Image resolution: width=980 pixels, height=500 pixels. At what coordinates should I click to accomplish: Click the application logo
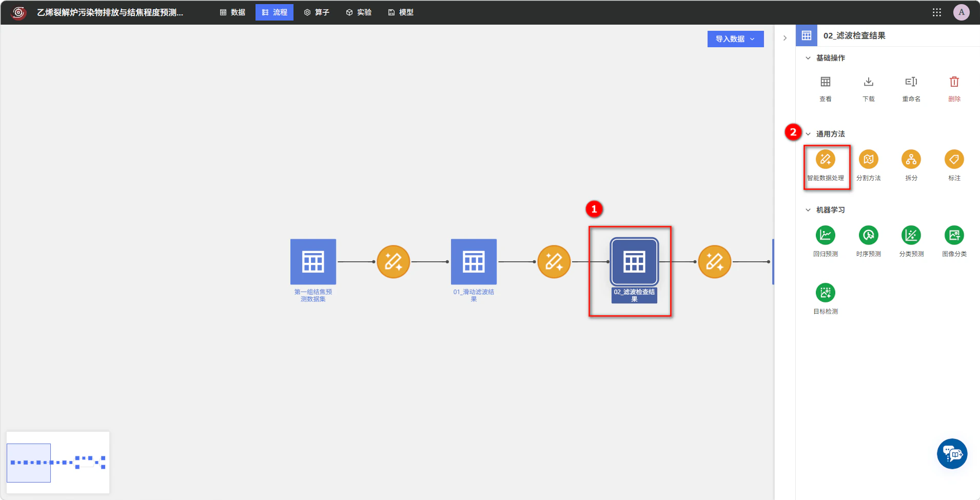coord(18,12)
